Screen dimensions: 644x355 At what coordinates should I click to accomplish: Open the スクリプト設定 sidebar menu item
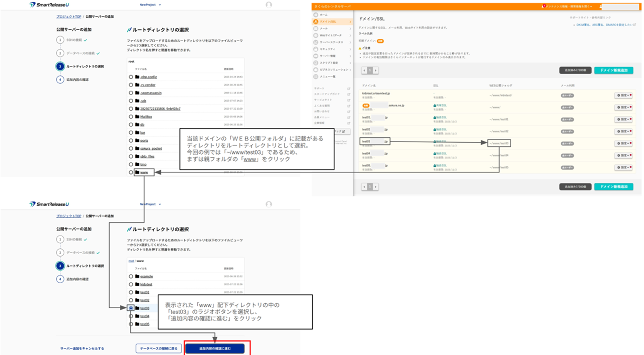pos(329,63)
